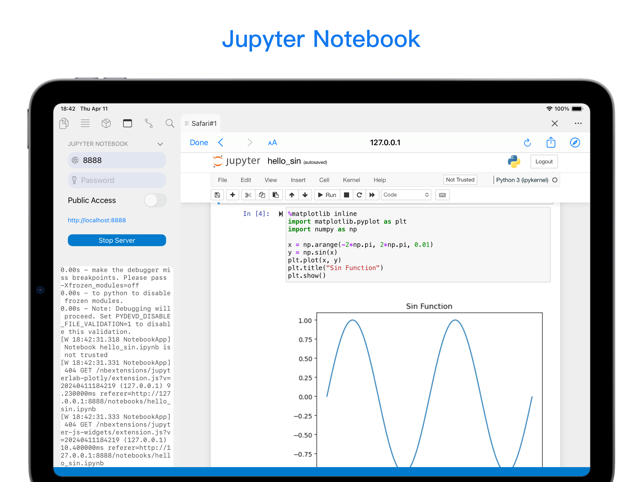Click the 127.0.0.1 address bar
This screenshot has height=482, width=643.
[385, 142]
